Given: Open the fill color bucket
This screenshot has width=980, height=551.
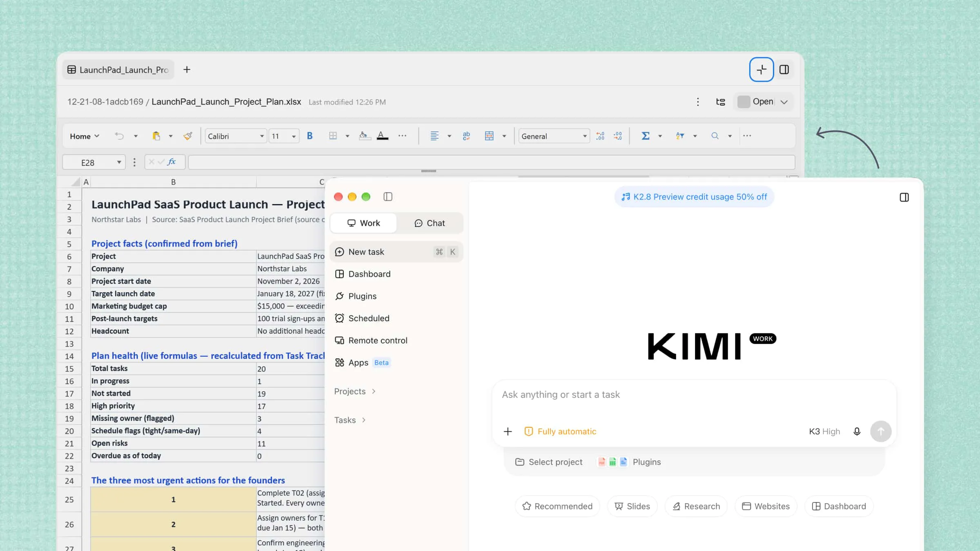Looking at the screenshot, I should (x=364, y=136).
